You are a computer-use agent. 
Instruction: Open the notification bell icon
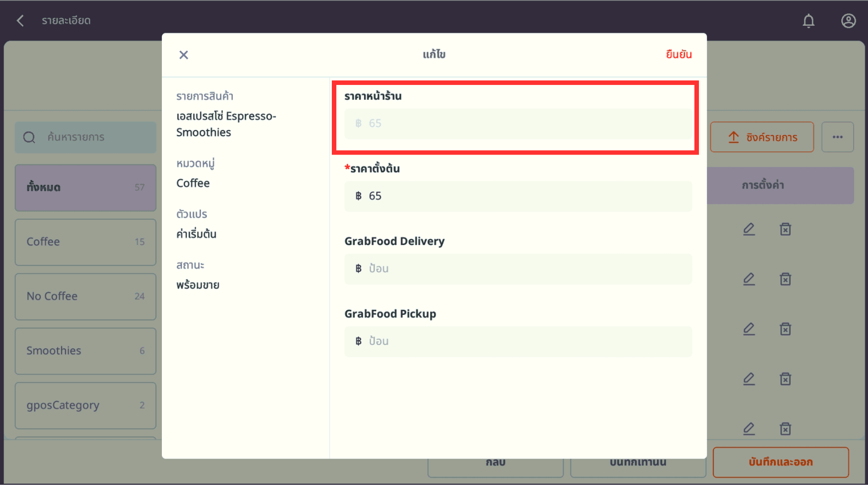coord(808,21)
